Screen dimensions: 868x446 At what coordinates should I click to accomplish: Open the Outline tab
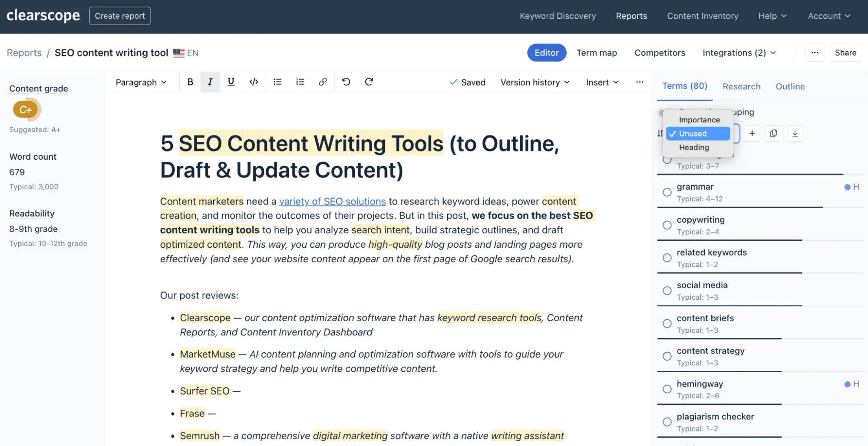(790, 86)
